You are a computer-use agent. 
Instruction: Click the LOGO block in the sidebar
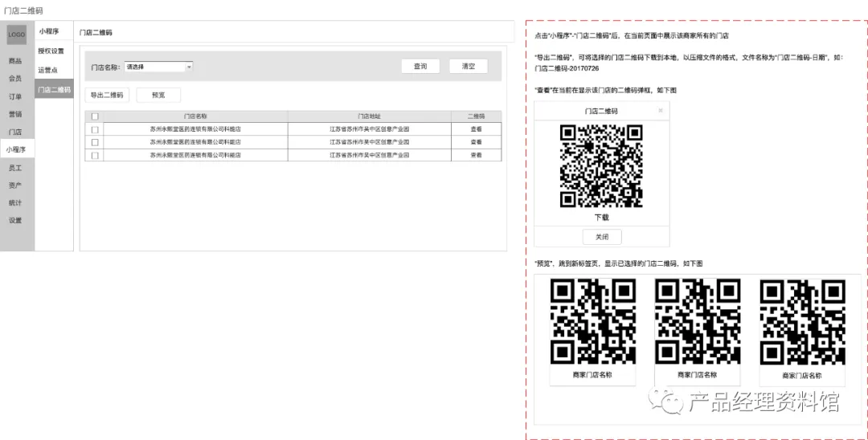pyautogui.click(x=17, y=35)
